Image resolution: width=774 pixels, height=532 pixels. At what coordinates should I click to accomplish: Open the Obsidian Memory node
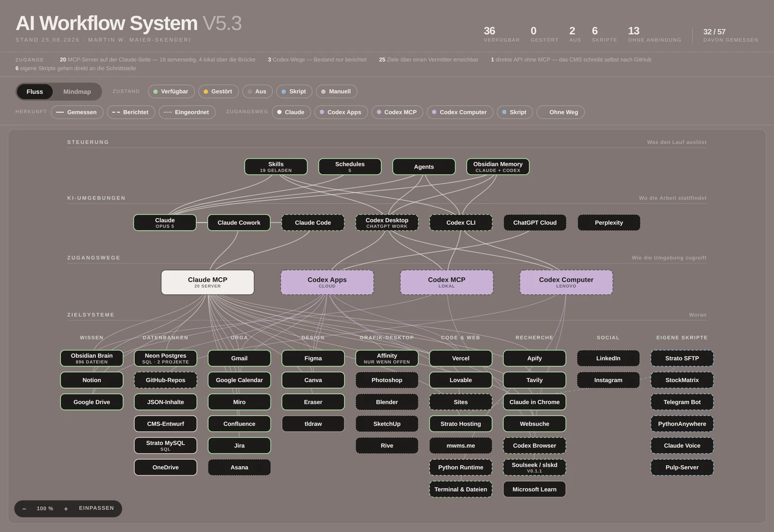[x=498, y=167]
